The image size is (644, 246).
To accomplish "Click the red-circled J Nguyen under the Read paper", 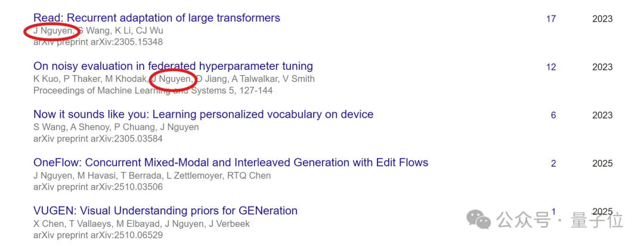I will pyautogui.click(x=54, y=30).
